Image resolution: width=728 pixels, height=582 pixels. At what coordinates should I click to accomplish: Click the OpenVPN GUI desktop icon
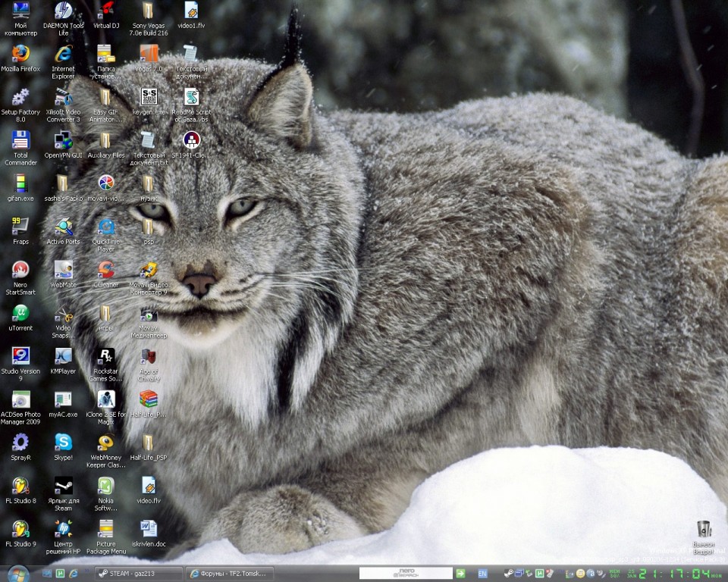point(64,141)
